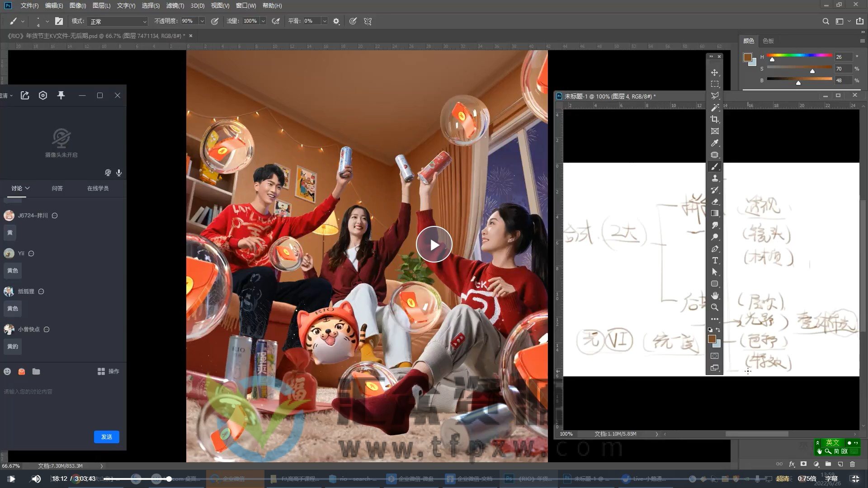Screen dimensions: 868x488
Task: Click the Hue slider in Color panel
Action: click(x=799, y=56)
